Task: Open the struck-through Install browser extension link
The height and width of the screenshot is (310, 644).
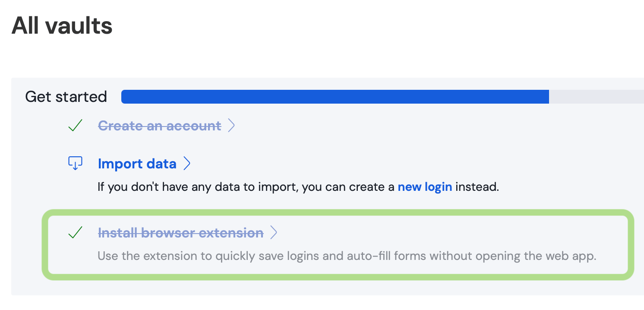Action: 180,233
